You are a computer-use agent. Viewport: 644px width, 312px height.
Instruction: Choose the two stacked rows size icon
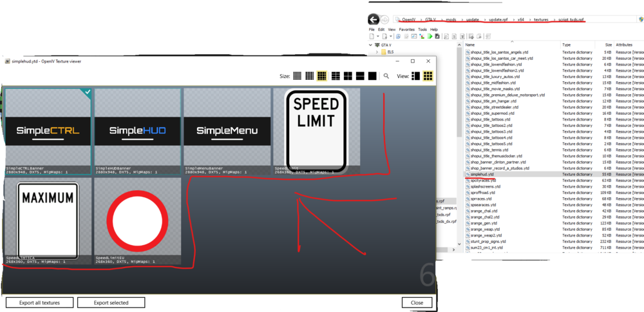coord(360,75)
